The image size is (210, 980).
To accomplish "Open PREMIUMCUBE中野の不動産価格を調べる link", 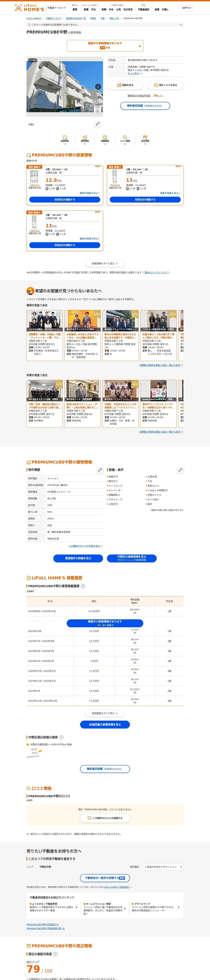I will [x=45, y=928].
